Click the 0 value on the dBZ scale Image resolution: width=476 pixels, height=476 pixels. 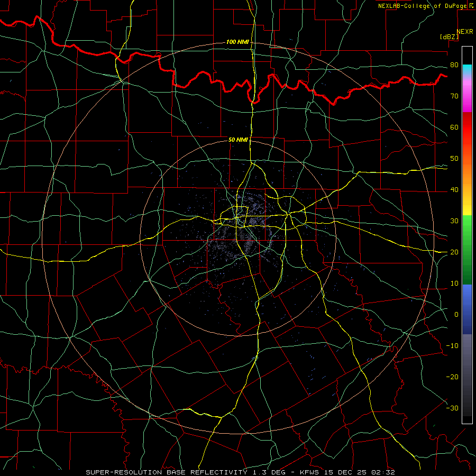pyautogui.click(x=456, y=315)
